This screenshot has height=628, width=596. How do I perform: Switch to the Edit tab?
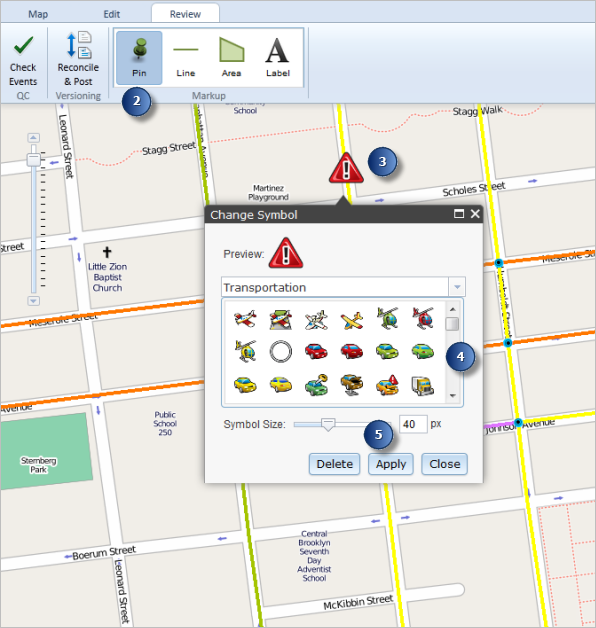coord(111,14)
